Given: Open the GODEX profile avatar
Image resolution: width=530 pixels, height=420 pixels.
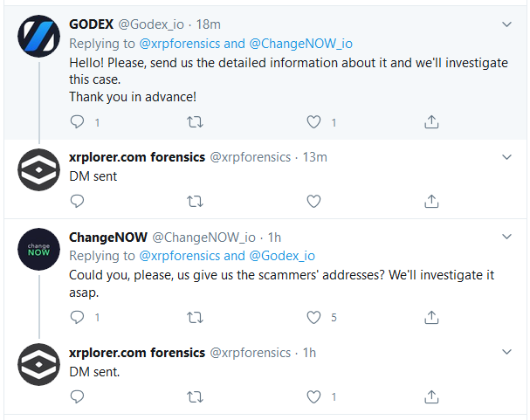Looking at the screenshot, I should [x=38, y=38].
